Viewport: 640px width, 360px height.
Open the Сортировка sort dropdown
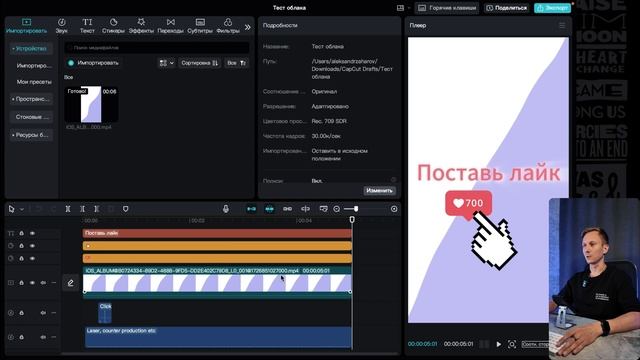199,63
